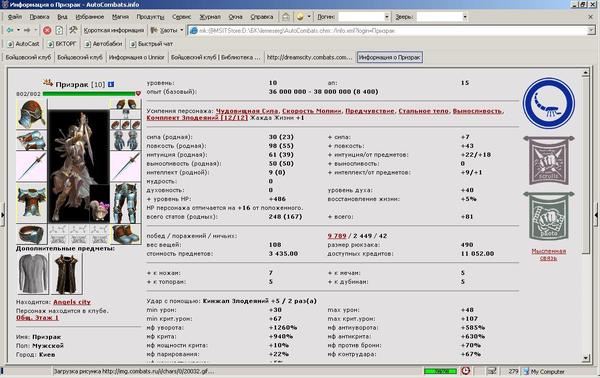Click the crossed tools icon in toolbar
Screen dimensions: 600x378
pyautogui.click(x=73, y=30)
